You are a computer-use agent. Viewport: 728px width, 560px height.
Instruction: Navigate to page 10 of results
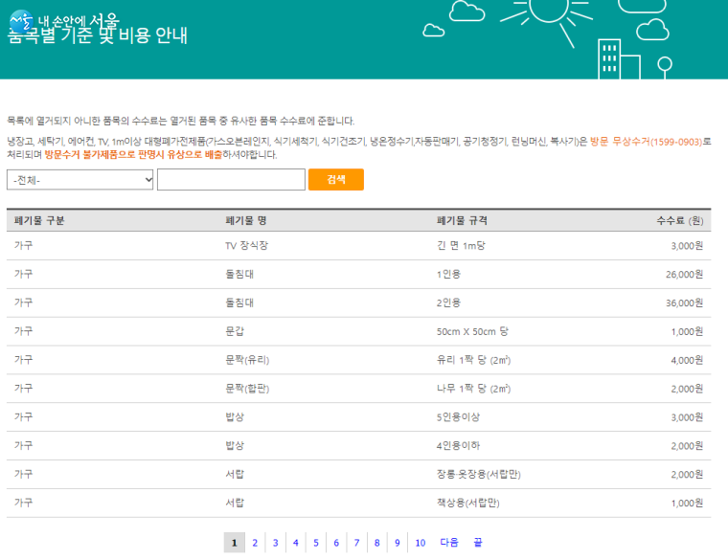tap(420, 543)
